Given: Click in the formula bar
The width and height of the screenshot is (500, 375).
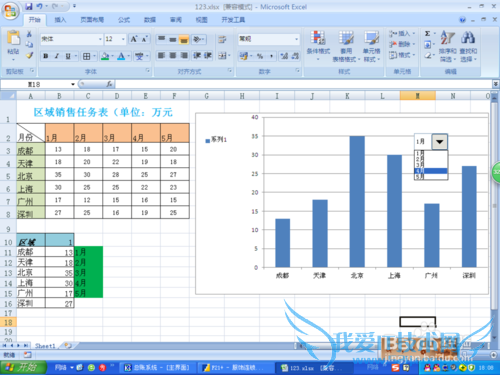Looking at the screenshot, I should (x=303, y=84).
